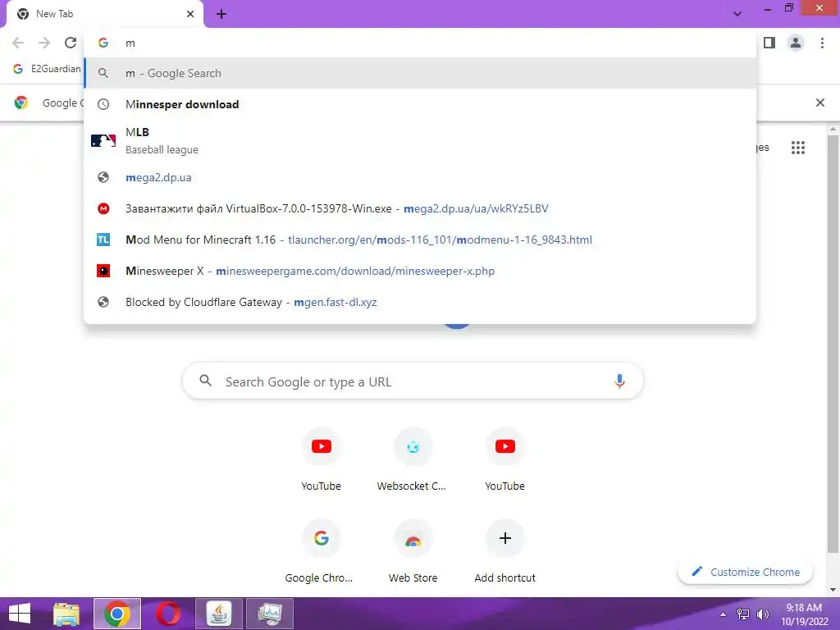
Task: Click the TL tlauncher favicon
Action: [103, 240]
